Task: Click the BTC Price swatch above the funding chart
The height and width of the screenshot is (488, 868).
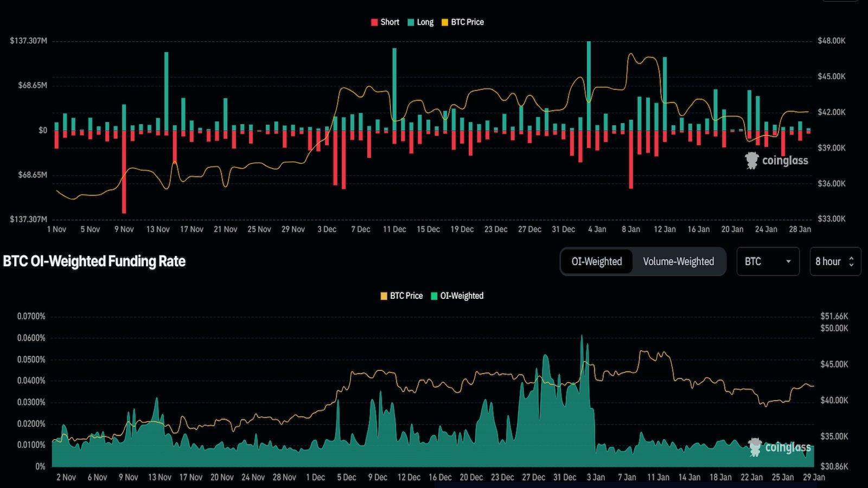Action: [383, 296]
